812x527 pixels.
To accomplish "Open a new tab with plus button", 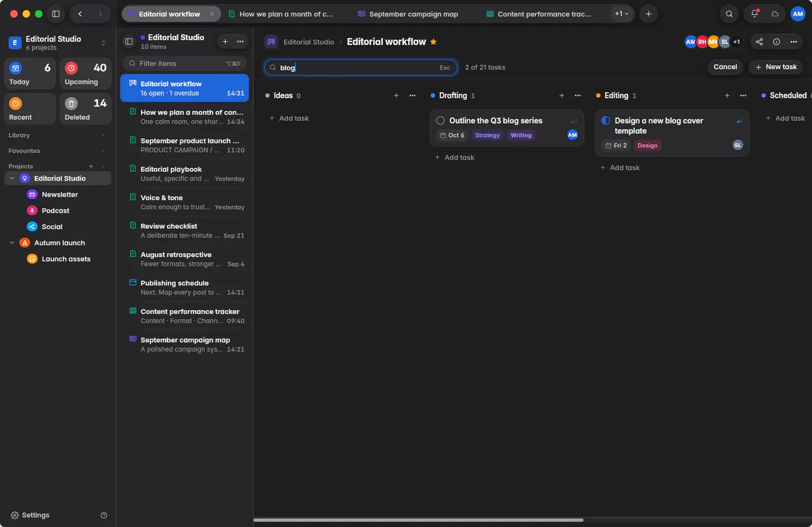I will coord(648,14).
